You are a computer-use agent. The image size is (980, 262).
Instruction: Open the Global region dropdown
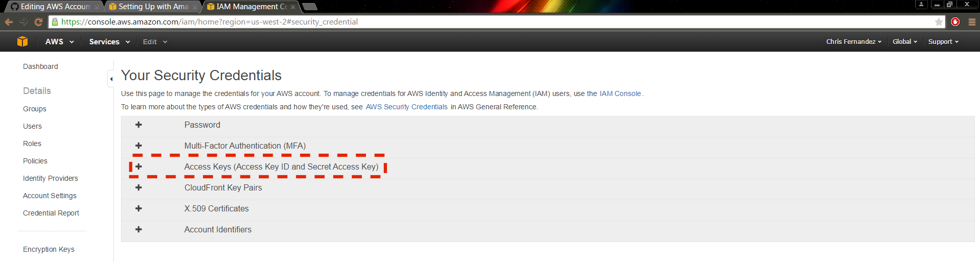coord(904,42)
